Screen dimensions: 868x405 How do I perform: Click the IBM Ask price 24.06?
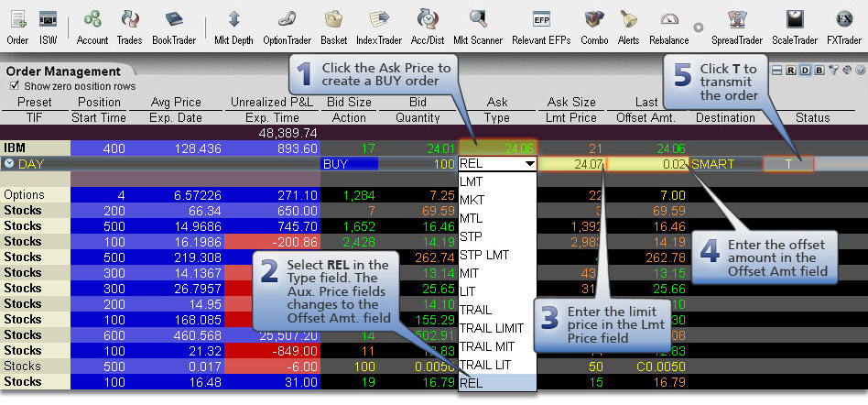coord(497,148)
